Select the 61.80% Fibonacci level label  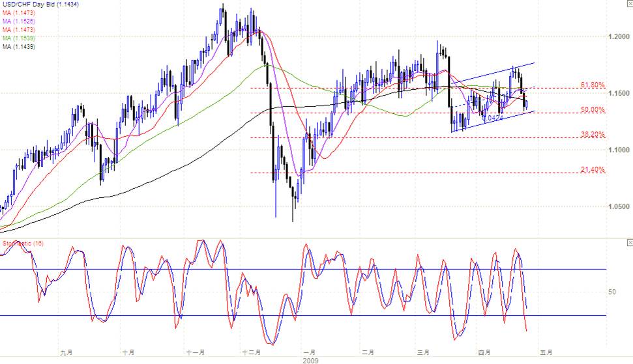(593, 85)
